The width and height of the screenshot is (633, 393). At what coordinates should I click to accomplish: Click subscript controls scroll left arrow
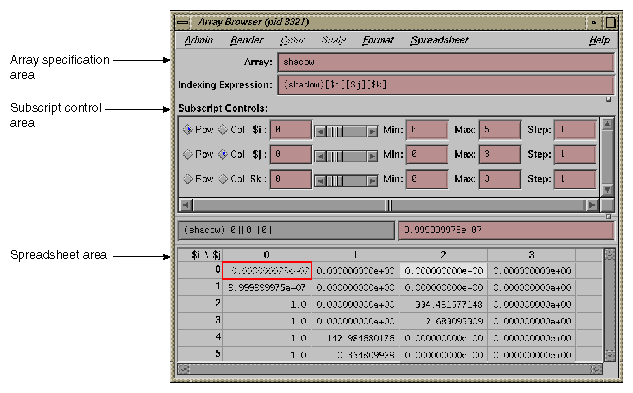(x=186, y=205)
